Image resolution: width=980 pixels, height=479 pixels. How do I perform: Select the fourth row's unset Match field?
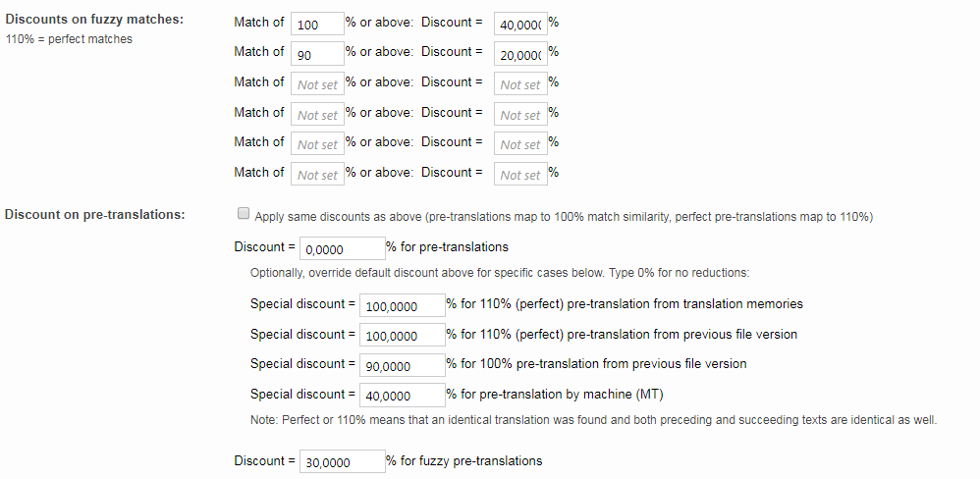coord(316,115)
